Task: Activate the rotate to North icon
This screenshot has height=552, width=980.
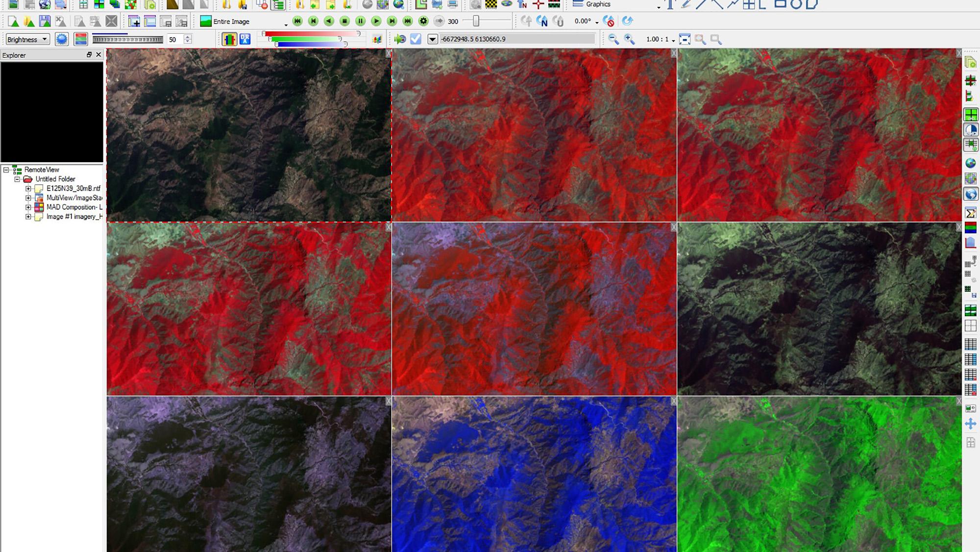Action: [542, 21]
